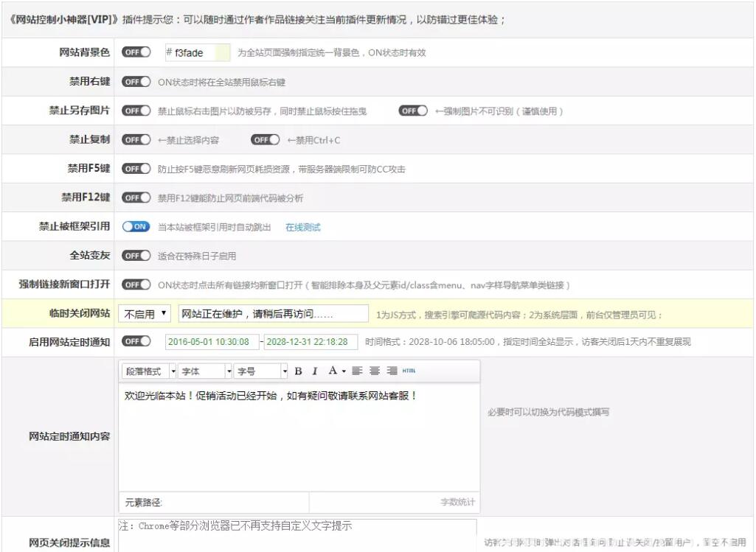
Task: Open the font color picker icon
Action: coord(334,371)
